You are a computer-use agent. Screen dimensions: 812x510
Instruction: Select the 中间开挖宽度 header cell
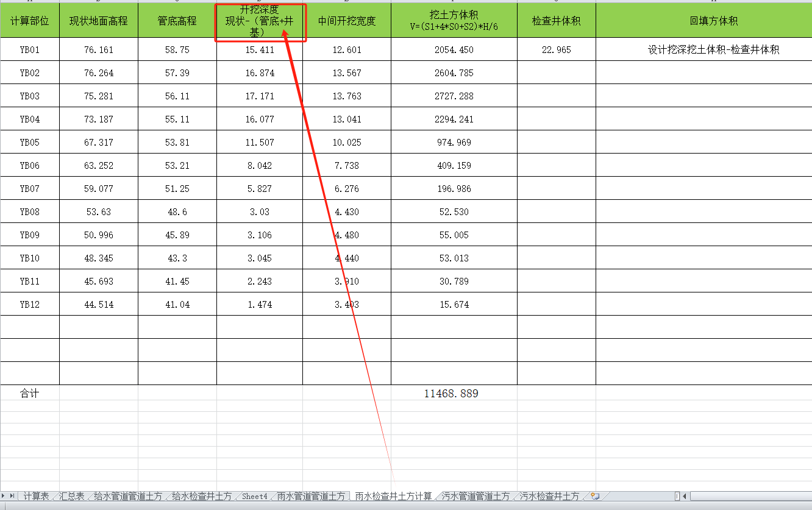(x=347, y=21)
